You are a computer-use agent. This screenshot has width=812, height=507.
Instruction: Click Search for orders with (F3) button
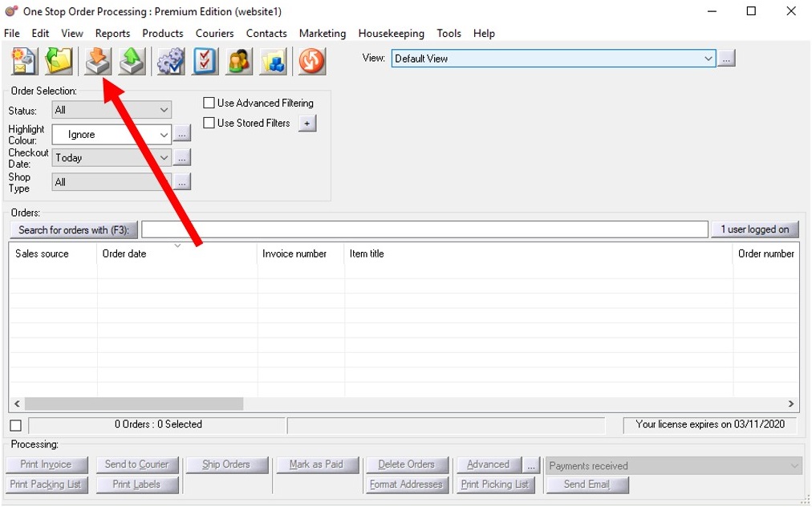(x=74, y=229)
